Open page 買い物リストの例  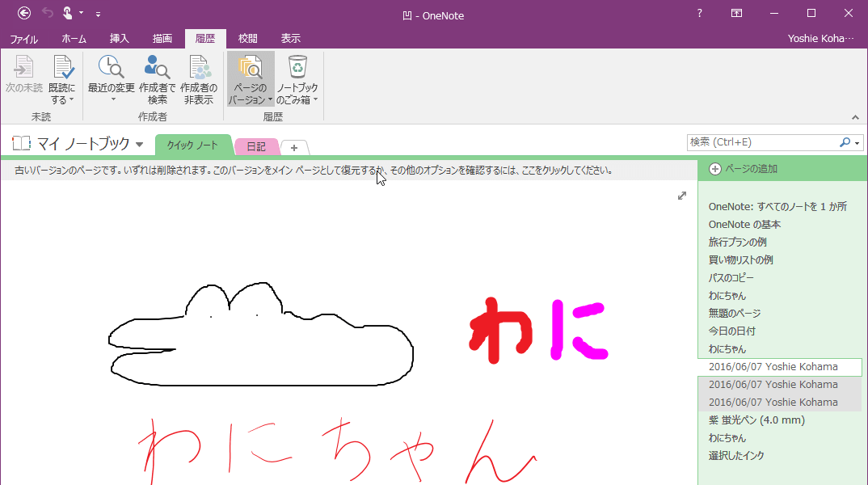[x=740, y=259]
